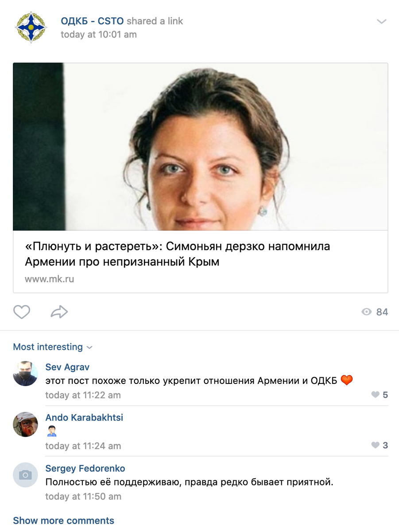Like Ando Karabakhtsi's comment heart
Viewport: 399px width, 532px height.
tap(375, 445)
